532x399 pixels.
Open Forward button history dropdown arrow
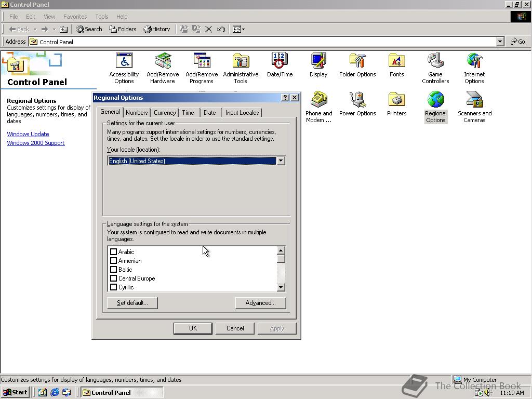[x=54, y=29]
